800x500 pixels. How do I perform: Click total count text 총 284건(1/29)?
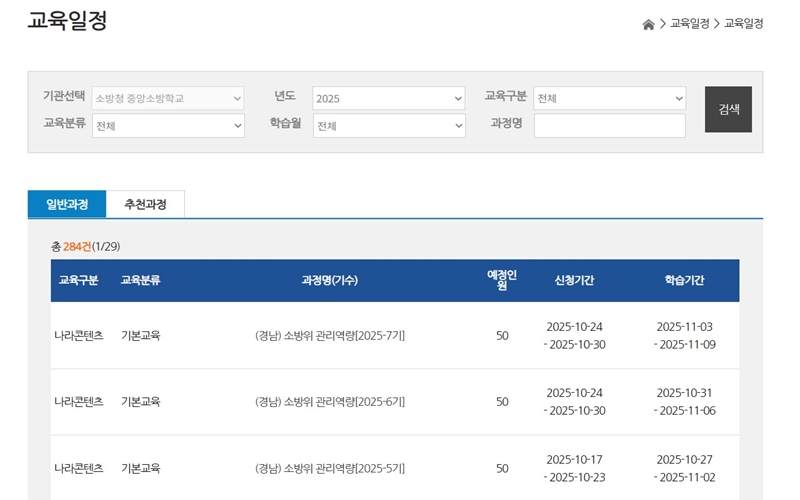point(86,247)
